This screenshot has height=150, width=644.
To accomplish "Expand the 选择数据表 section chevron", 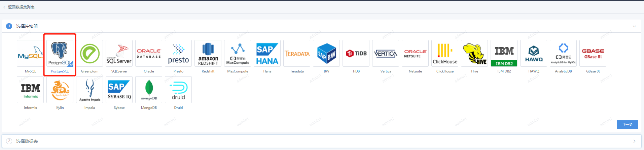I will [x=634, y=141].
